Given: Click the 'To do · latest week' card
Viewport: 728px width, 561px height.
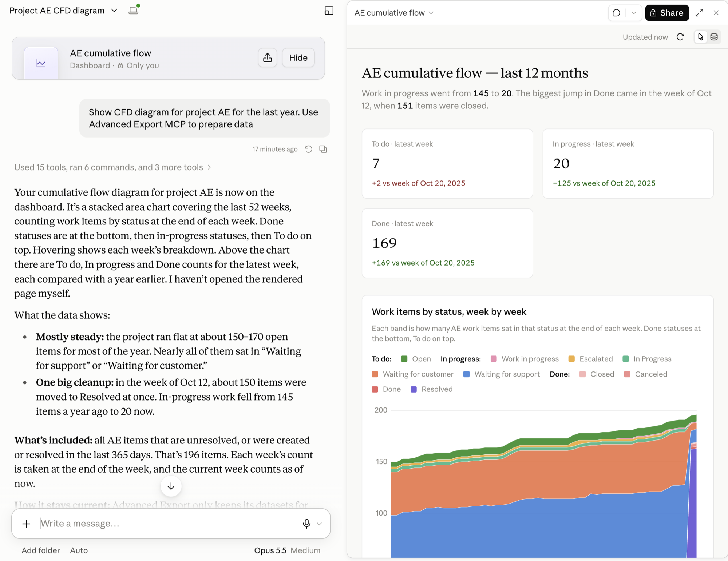Looking at the screenshot, I should tap(447, 164).
